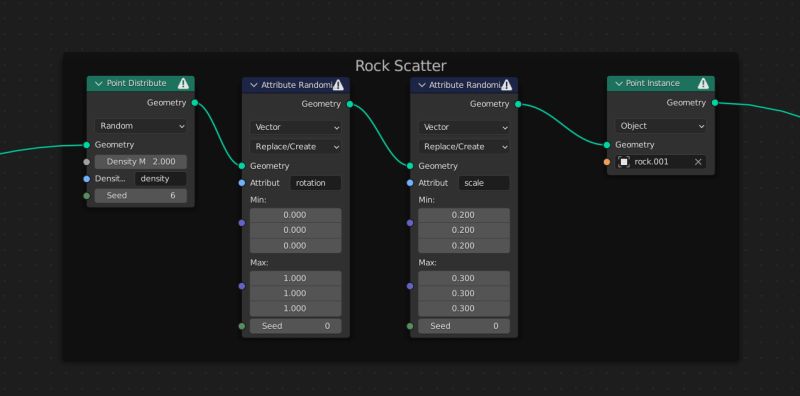Click first Min 0.000 field on rotation node
800x396 pixels.
click(x=295, y=215)
